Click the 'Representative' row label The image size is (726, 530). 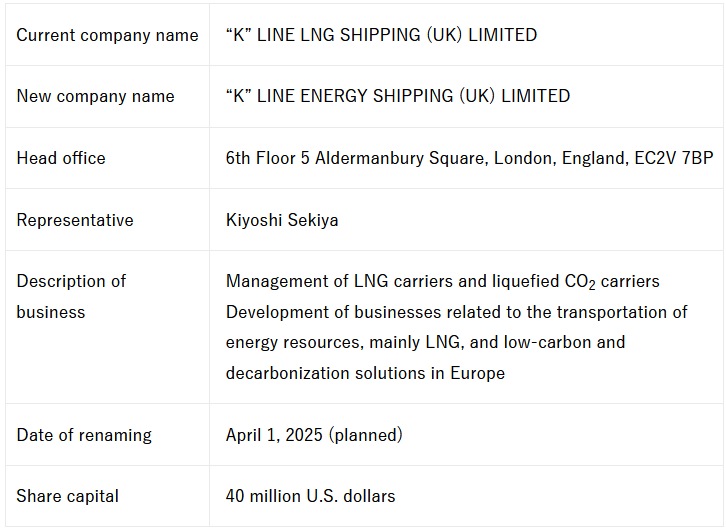pos(75,220)
